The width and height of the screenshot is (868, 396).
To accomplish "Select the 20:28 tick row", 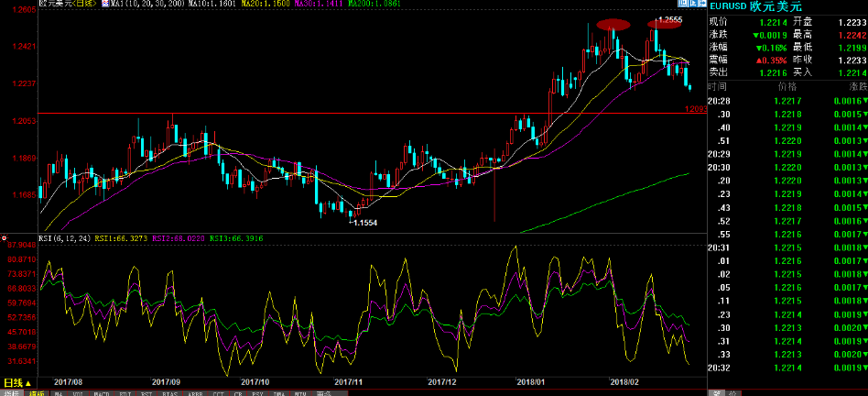I will 787,101.
